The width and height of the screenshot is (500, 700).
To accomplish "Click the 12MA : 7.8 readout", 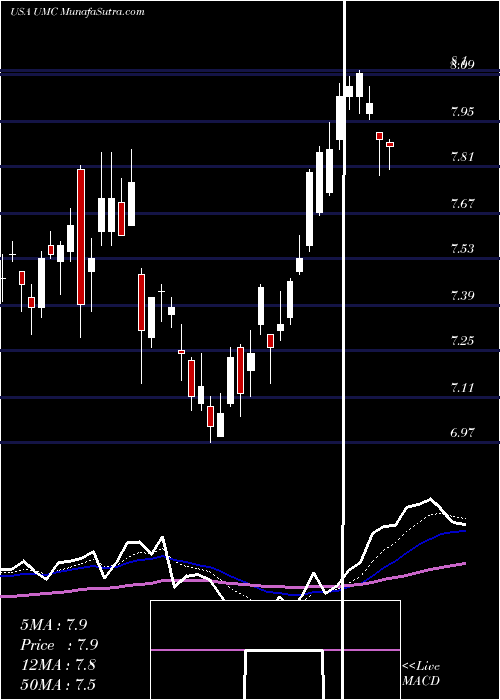I will (58, 665).
